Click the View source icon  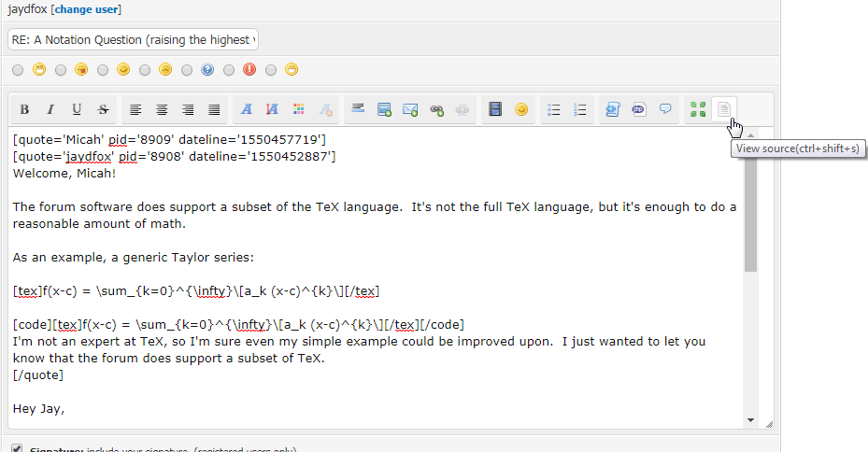pyautogui.click(x=723, y=109)
